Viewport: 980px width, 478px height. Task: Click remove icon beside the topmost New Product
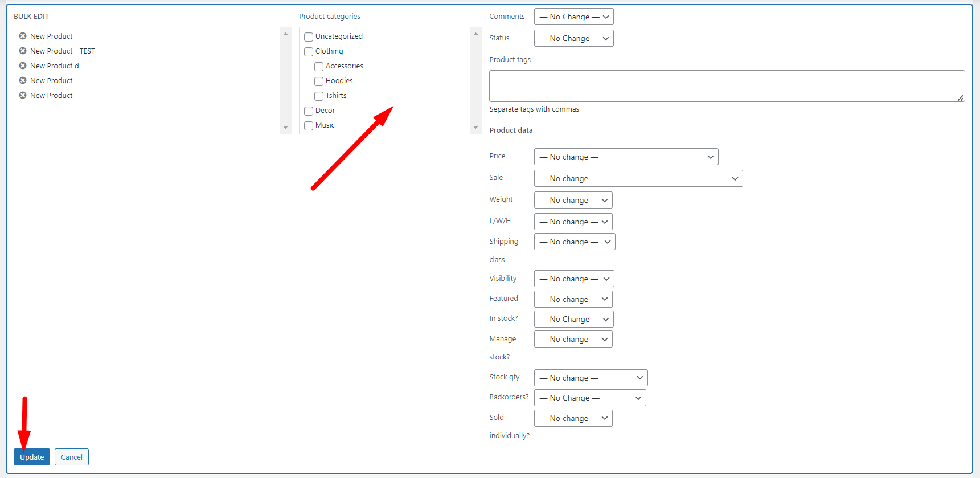tap(23, 36)
